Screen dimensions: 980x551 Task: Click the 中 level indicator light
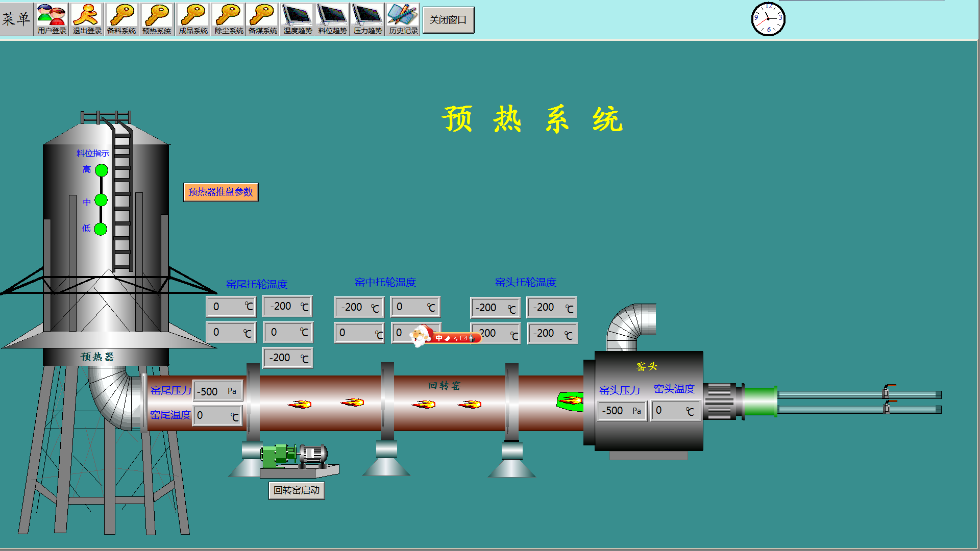pos(101,200)
